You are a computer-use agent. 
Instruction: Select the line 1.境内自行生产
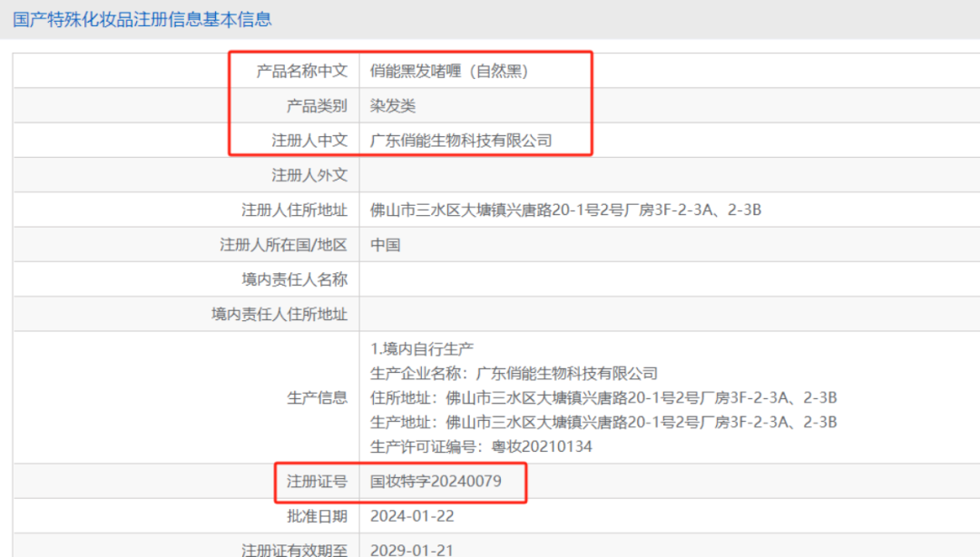422,349
